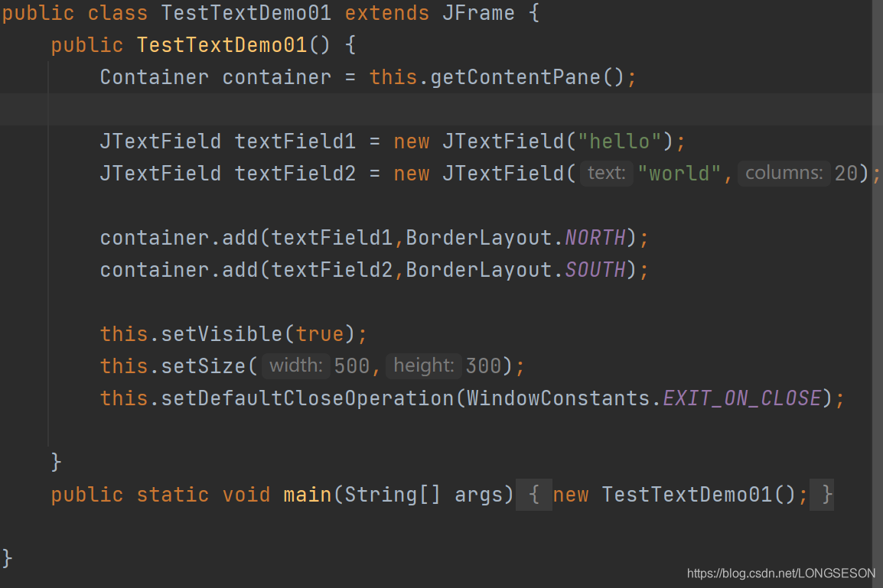The height and width of the screenshot is (588, 883).
Task: Click the number 20 columns argument
Action: point(846,174)
